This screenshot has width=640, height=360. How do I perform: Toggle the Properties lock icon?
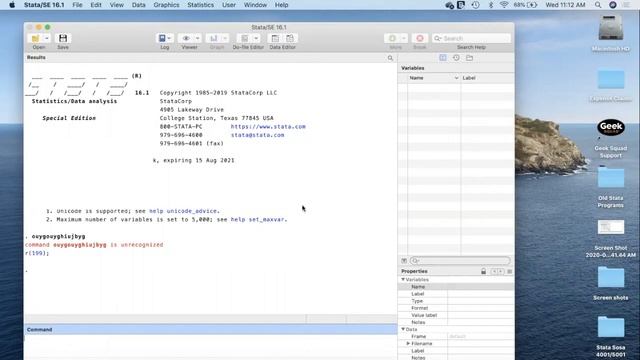coord(483,271)
